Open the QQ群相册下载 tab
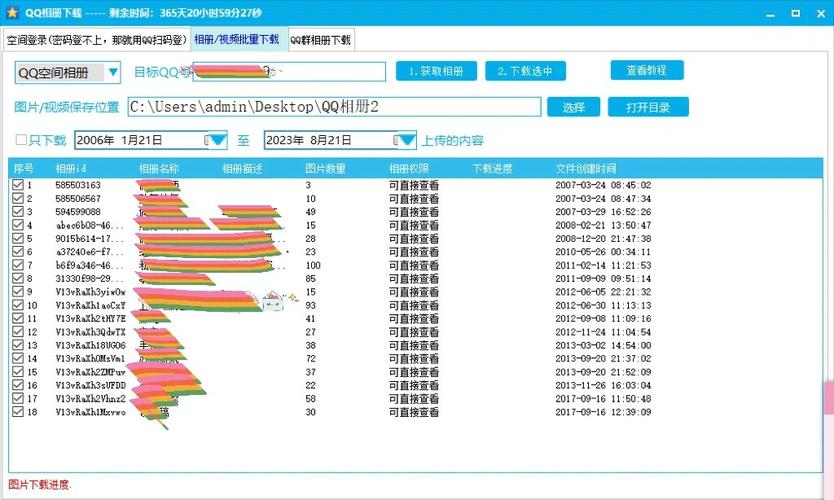Viewport: 834px width, 500px height. point(320,40)
